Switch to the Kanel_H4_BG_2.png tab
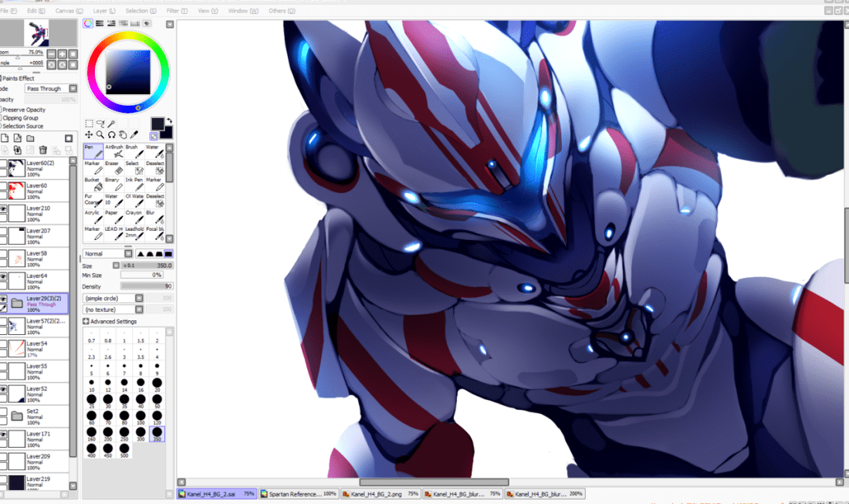 pos(380,494)
